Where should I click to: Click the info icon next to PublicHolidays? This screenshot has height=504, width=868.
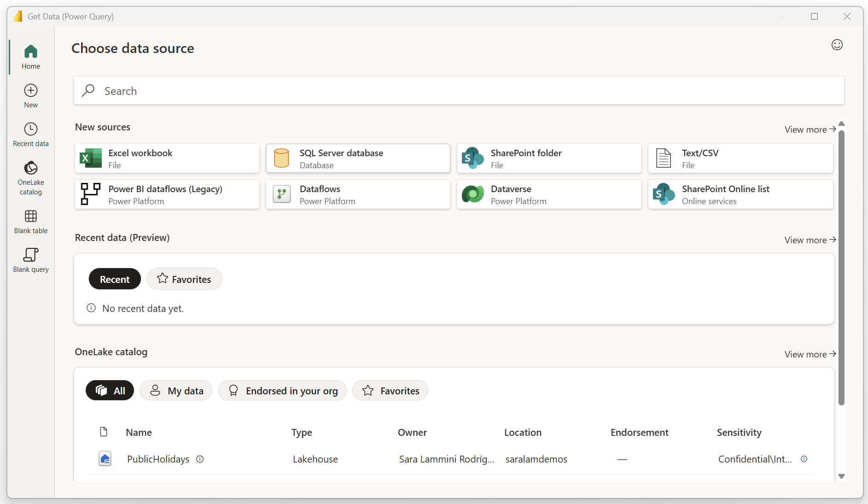click(x=200, y=459)
